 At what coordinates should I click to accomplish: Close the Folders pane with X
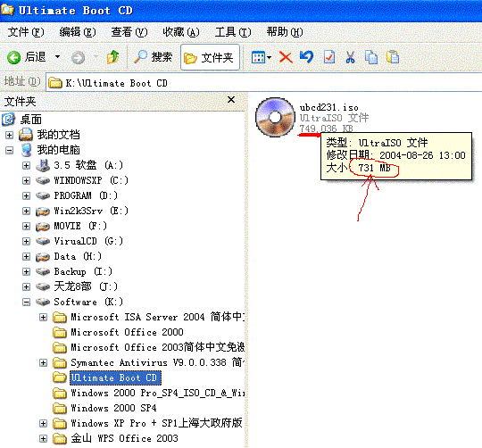coord(231,100)
